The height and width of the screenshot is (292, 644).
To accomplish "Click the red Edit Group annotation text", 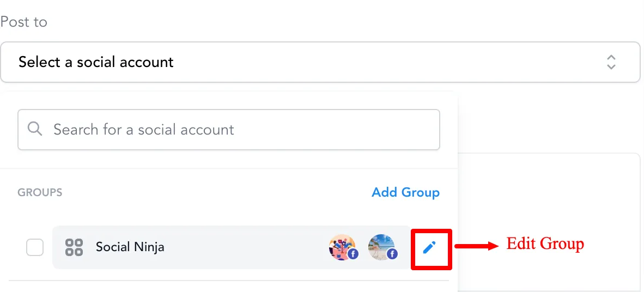I will point(545,244).
